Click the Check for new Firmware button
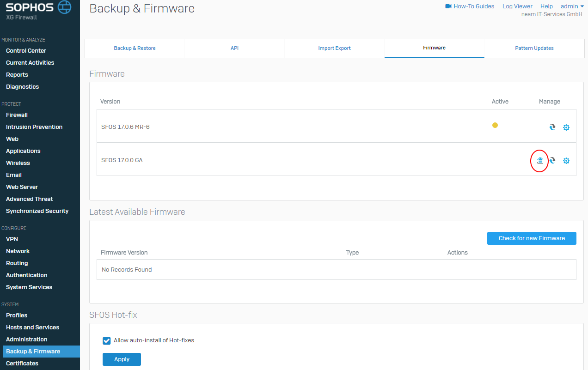 tap(532, 238)
